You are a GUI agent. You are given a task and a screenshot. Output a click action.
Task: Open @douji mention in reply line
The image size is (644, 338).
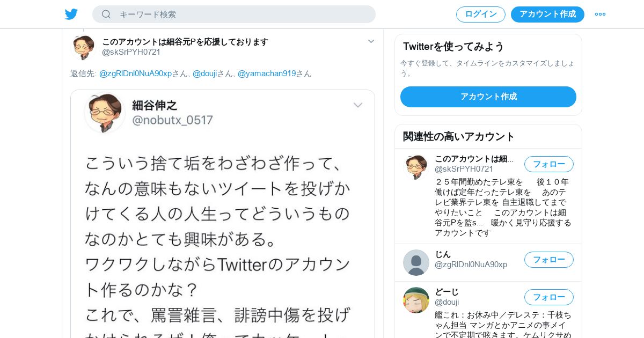point(204,74)
